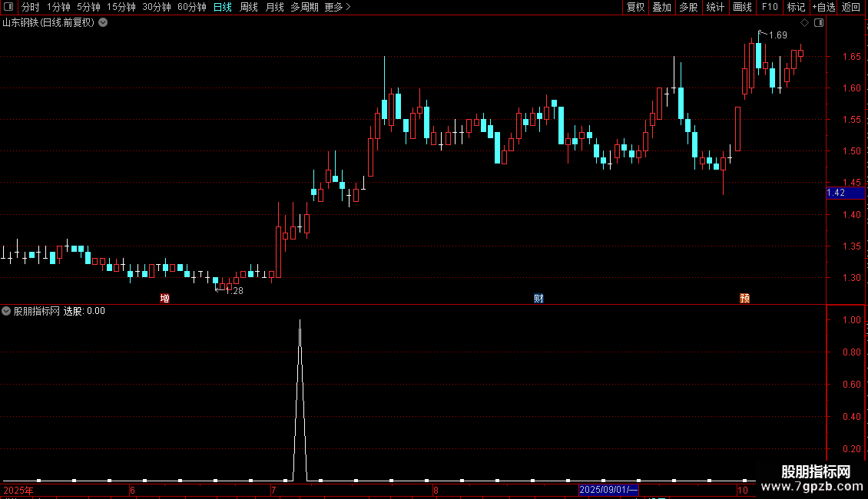Select the 1分钟 period tab
868x499 pixels.
point(58,7)
